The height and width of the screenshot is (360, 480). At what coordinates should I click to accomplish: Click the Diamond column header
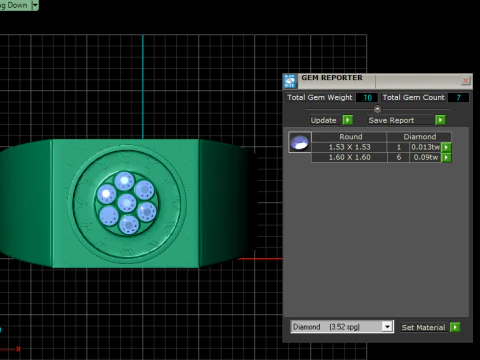420,137
